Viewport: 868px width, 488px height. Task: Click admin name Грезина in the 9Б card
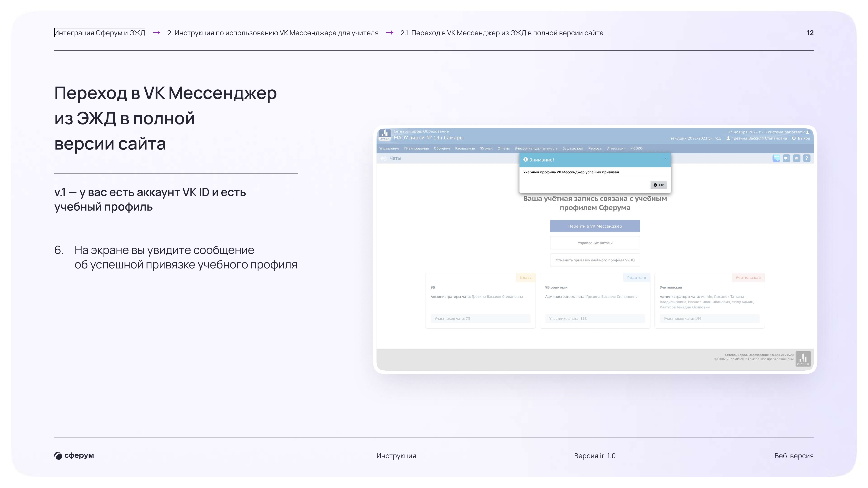pyautogui.click(x=497, y=297)
